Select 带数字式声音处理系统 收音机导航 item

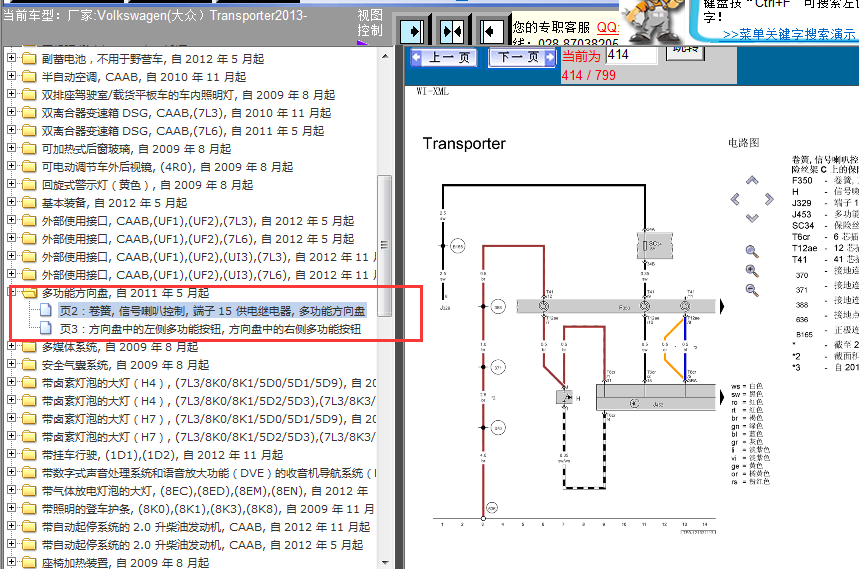[209, 473]
